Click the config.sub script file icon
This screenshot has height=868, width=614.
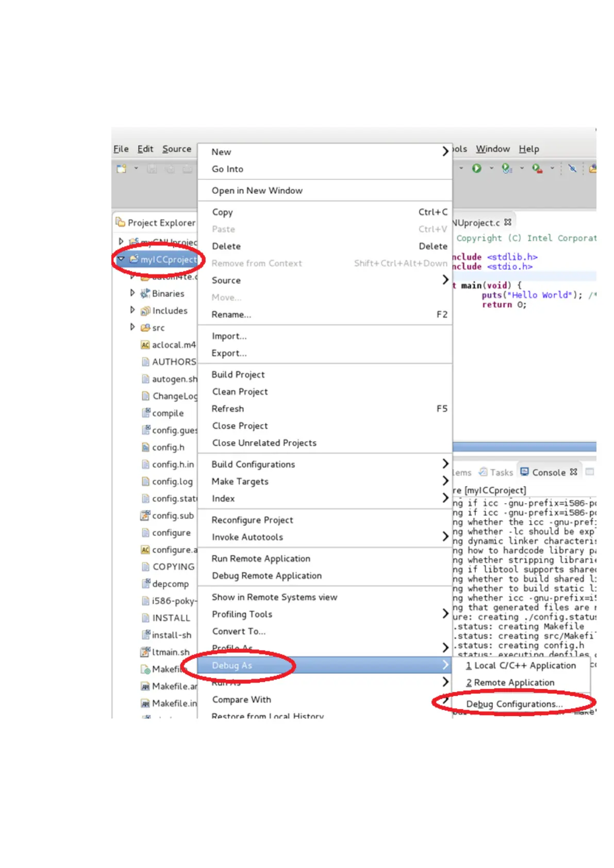145,515
